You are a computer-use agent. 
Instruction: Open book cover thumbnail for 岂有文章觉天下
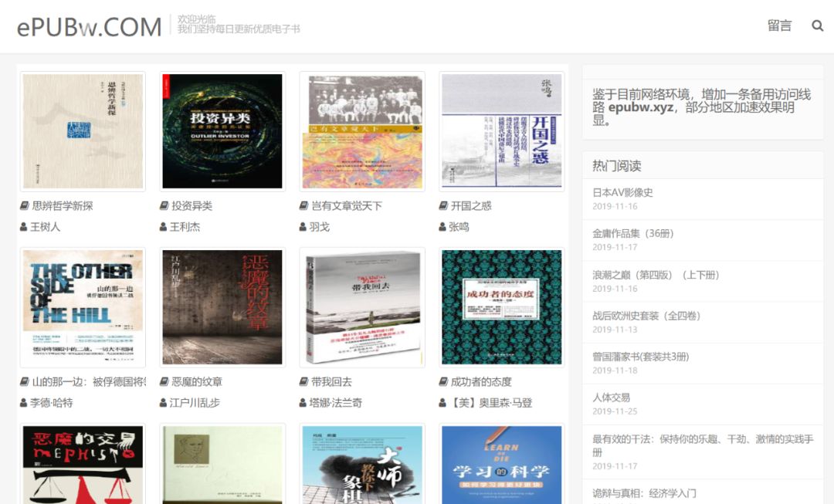pyautogui.click(x=362, y=130)
